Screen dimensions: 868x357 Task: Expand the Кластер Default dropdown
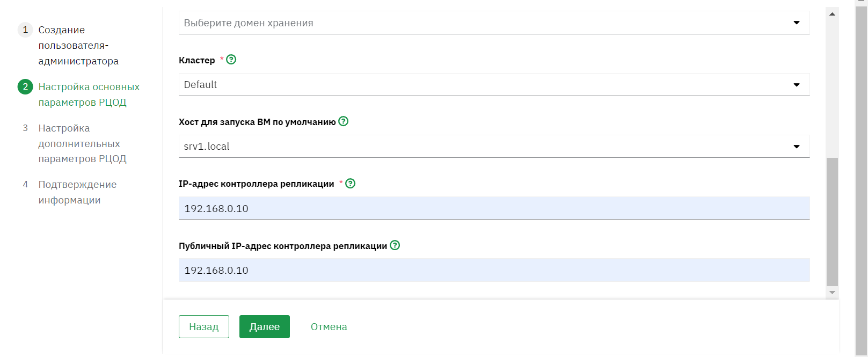[x=494, y=84]
